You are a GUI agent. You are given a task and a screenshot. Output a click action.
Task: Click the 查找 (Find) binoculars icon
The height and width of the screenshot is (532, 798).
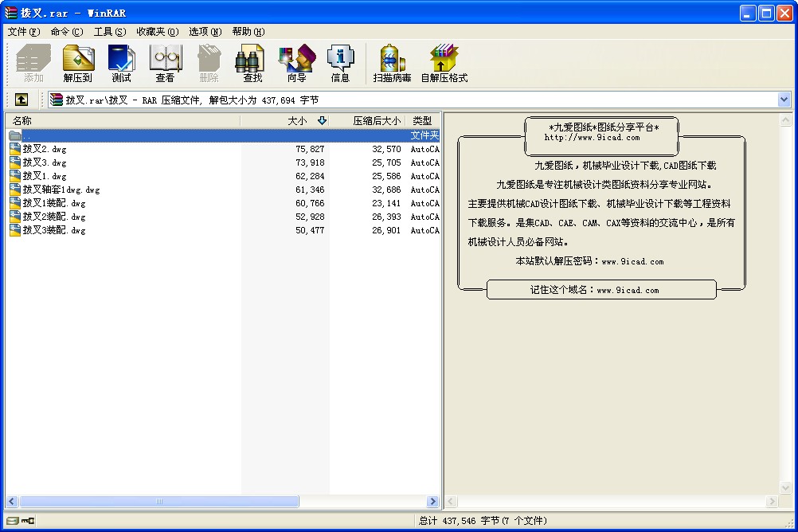pyautogui.click(x=252, y=63)
